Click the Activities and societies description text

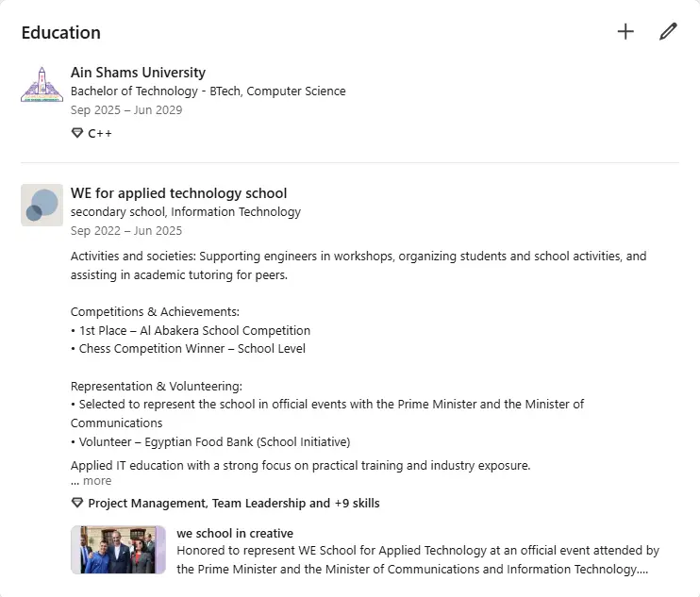(x=358, y=265)
